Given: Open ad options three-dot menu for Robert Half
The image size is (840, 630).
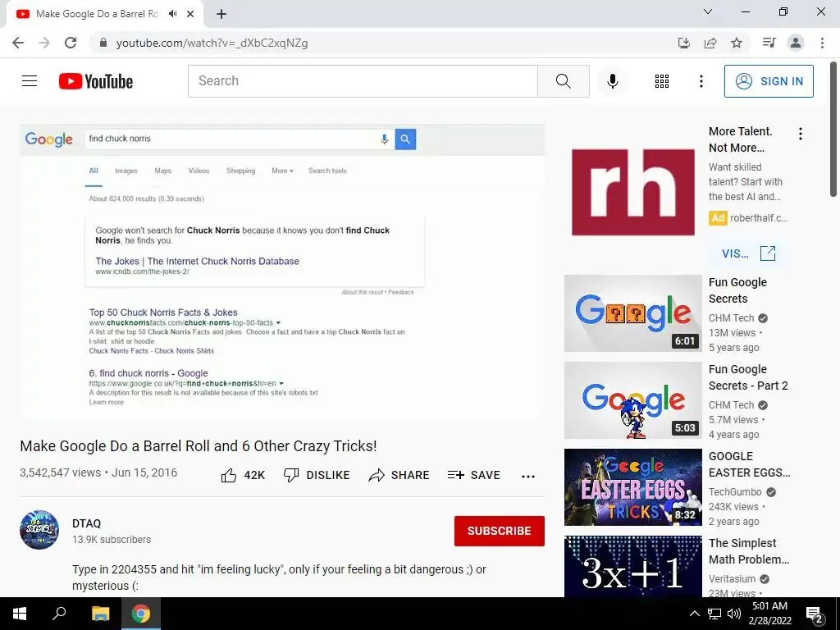Looking at the screenshot, I should 801,134.
